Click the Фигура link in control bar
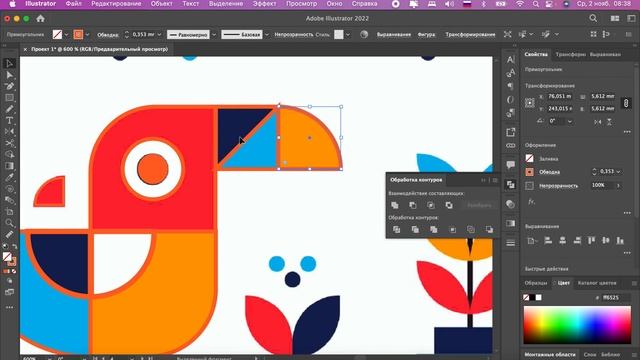 tap(426, 35)
